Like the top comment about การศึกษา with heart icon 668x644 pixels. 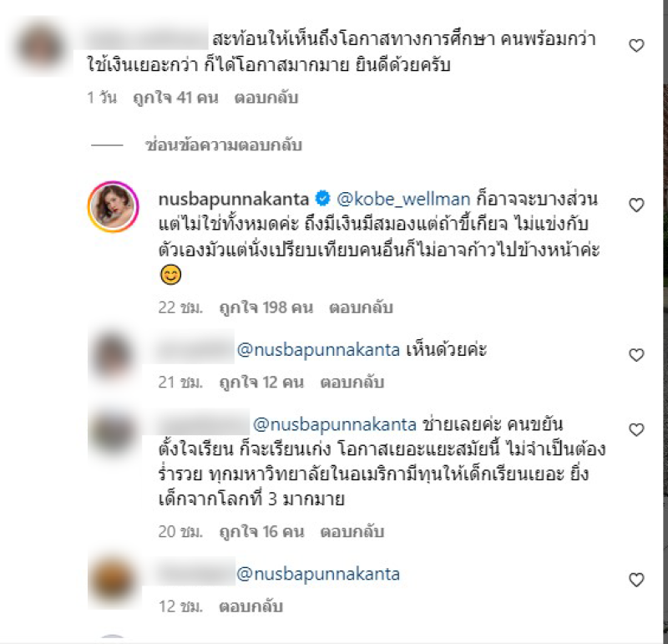tap(636, 46)
